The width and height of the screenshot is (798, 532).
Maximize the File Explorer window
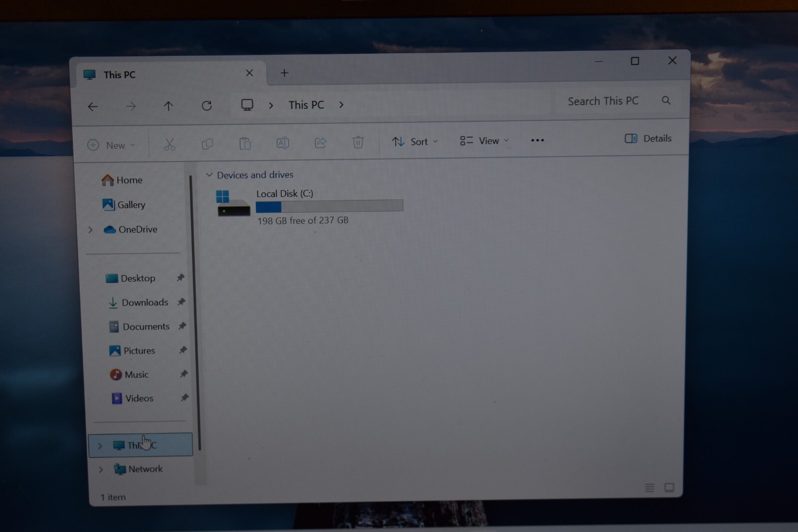click(x=635, y=61)
